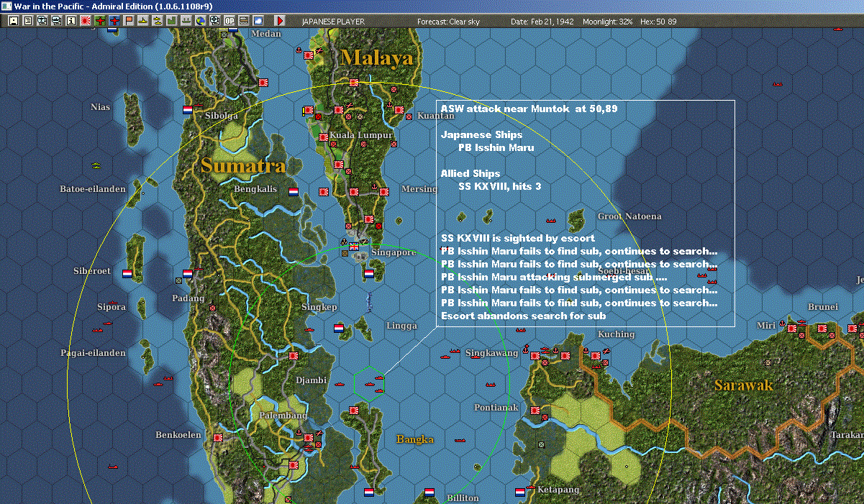Select the Dutch flag base beside Siberoet
The height and width of the screenshot is (504, 864).
(127, 274)
